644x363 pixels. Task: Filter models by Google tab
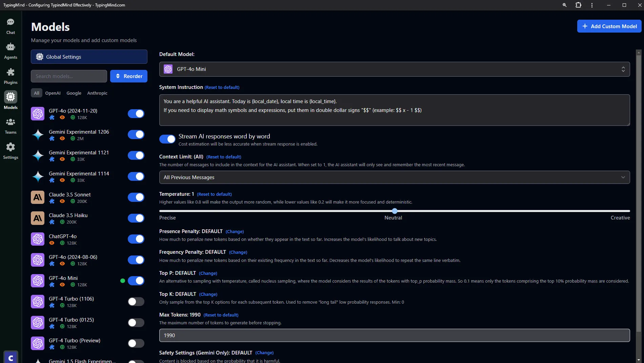pos(74,93)
